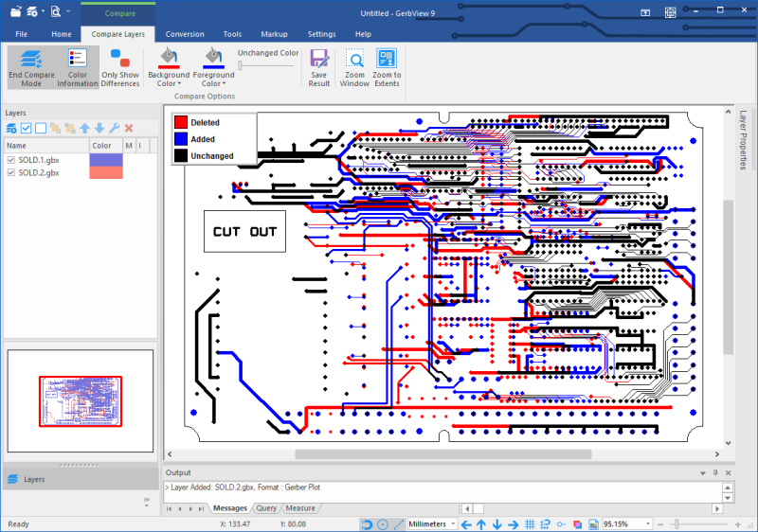Switch to Measure output tab
The width and height of the screenshot is (758, 532).
[300, 508]
